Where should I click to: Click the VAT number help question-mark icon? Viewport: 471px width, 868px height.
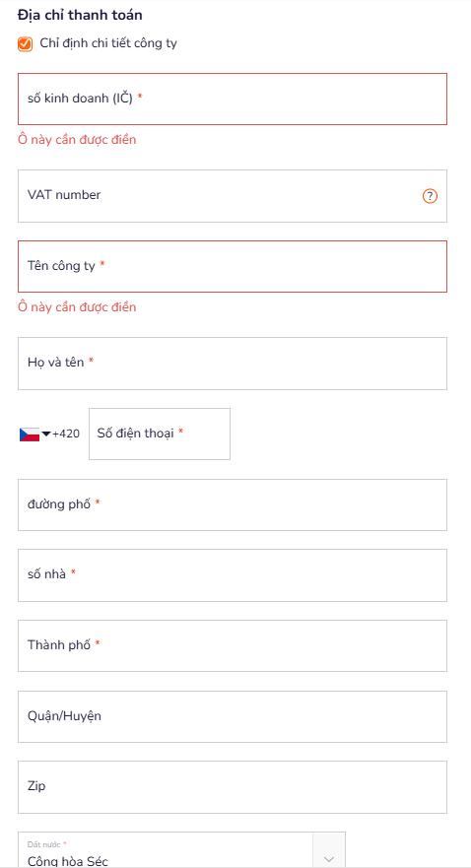(430, 196)
